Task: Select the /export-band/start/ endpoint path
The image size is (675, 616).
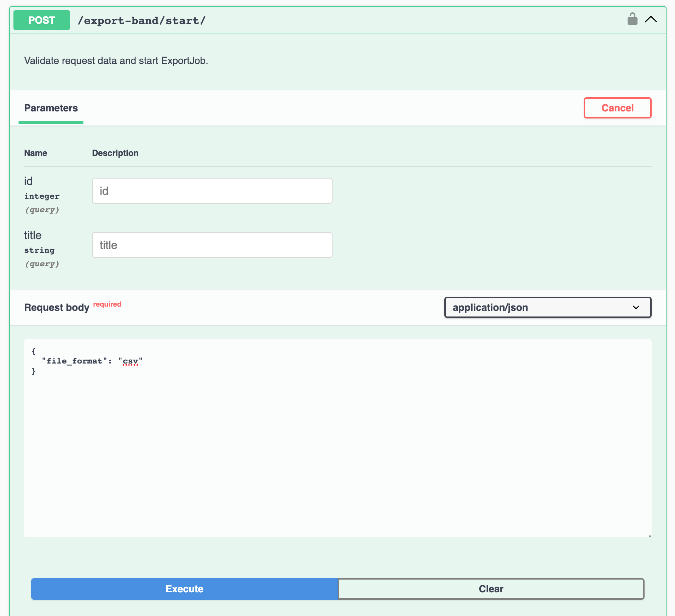Action: 141,21
